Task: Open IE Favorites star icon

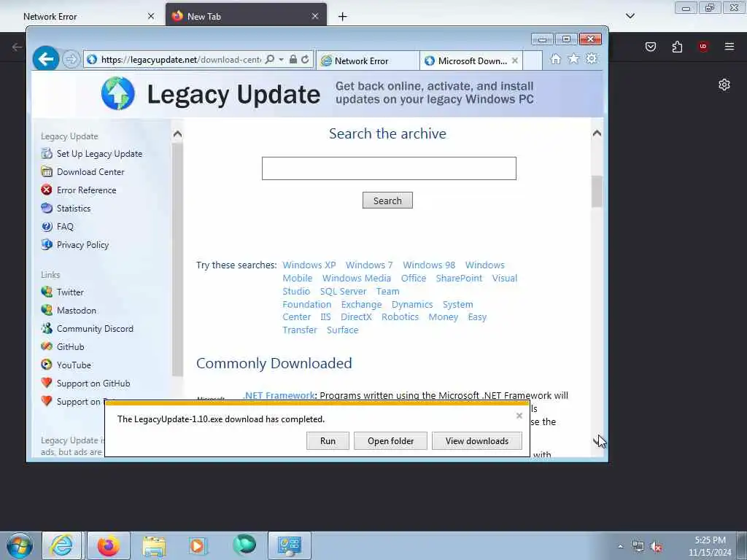Action: point(573,59)
